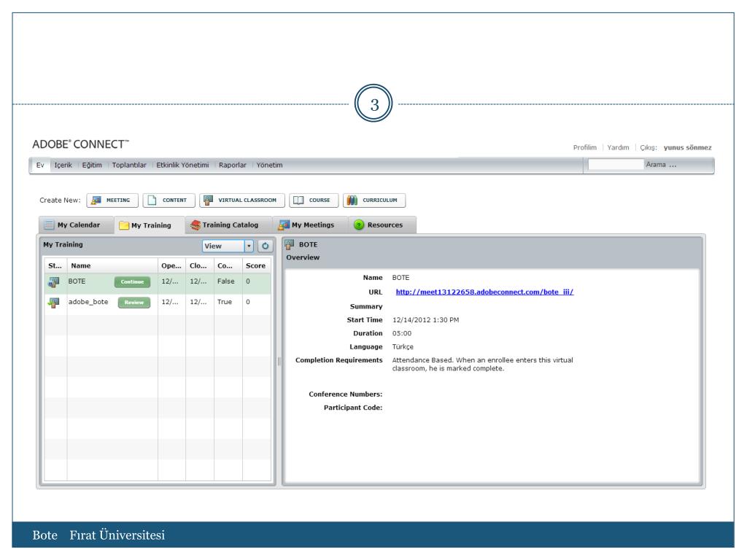The width and height of the screenshot is (747, 560).
Task: Switch to the Training Catalog tab
Action: click(x=228, y=225)
